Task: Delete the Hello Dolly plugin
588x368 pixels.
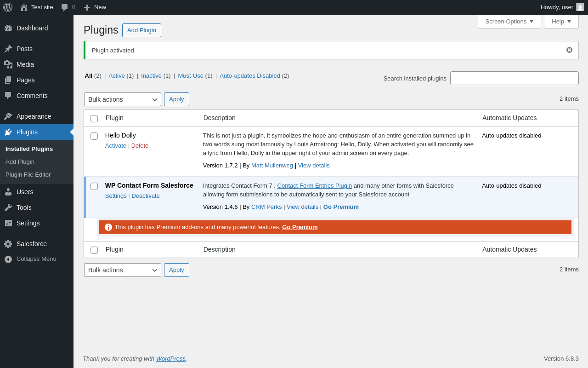Action: pos(140,146)
